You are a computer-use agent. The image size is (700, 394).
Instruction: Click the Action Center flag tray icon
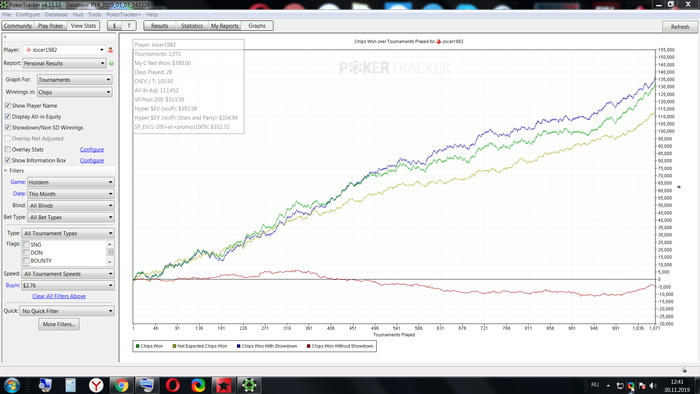[642, 386]
